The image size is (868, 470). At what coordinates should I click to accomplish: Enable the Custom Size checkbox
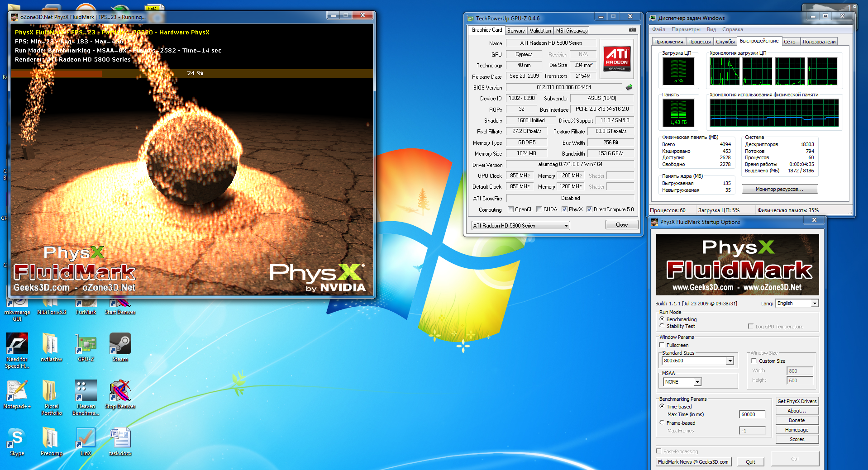tap(754, 361)
